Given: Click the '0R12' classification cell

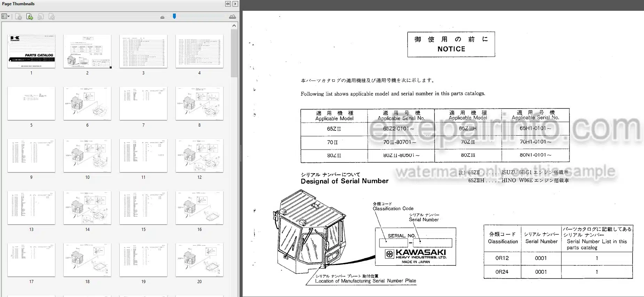Looking at the screenshot, I should coord(502,258).
